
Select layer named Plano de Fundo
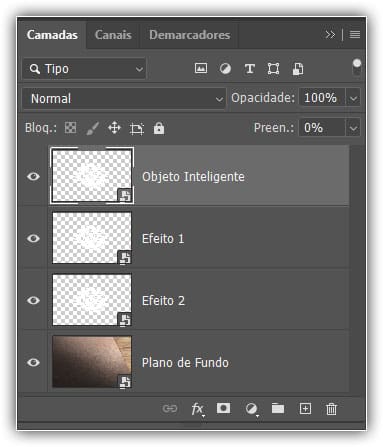point(185,363)
